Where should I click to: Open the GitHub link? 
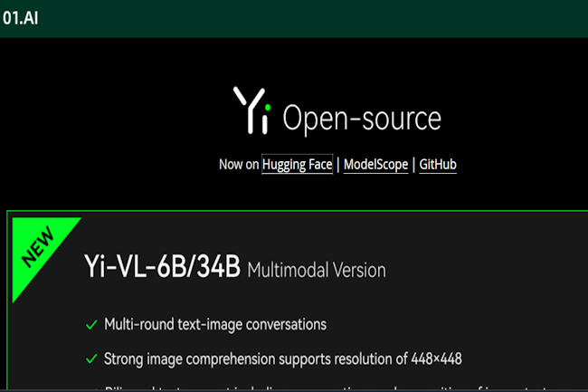(x=438, y=165)
